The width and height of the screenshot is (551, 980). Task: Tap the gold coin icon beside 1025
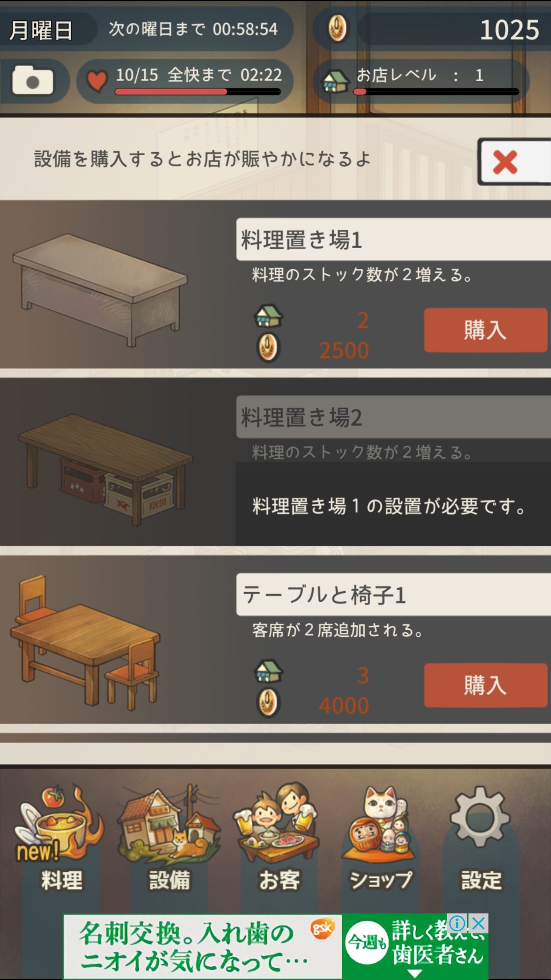pyautogui.click(x=338, y=29)
